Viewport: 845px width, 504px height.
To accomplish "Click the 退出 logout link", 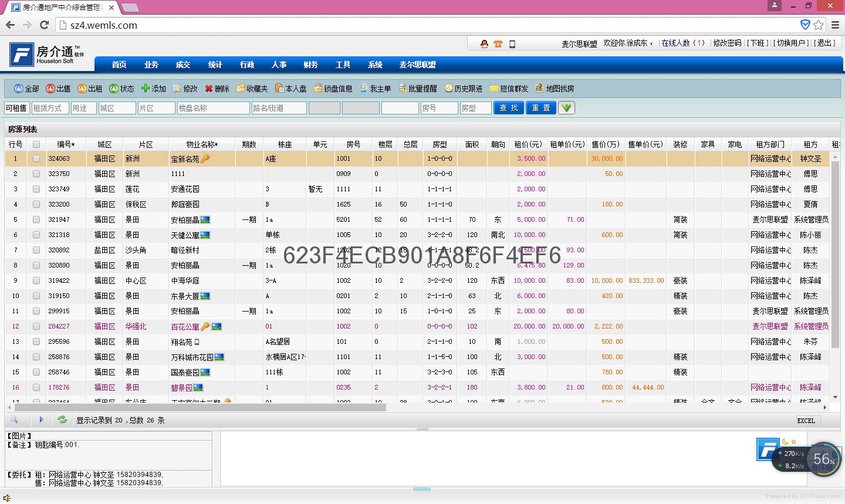I will pos(824,43).
